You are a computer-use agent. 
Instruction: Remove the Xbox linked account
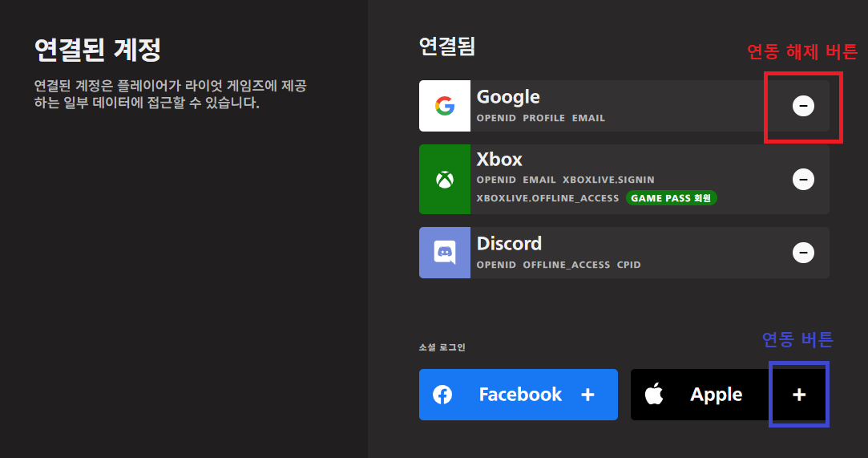click(803, 180)
